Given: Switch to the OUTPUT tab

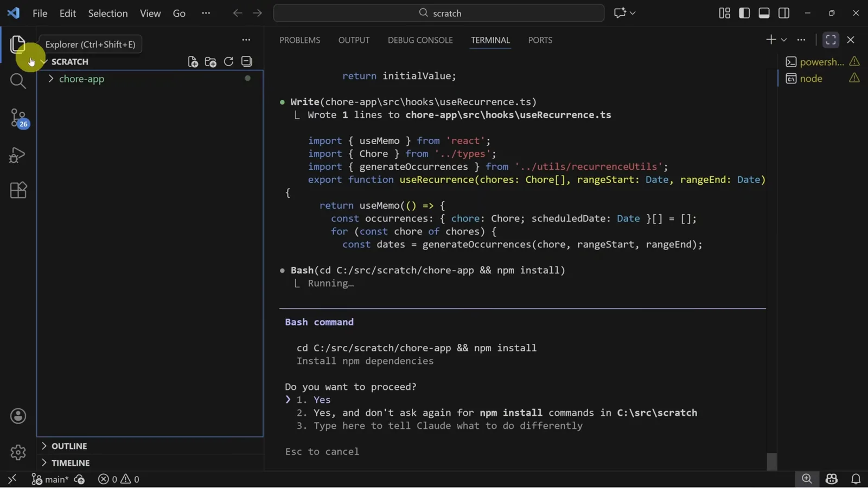Looking at the screenshot, I should pyautogui.click(x=354, y=40).
